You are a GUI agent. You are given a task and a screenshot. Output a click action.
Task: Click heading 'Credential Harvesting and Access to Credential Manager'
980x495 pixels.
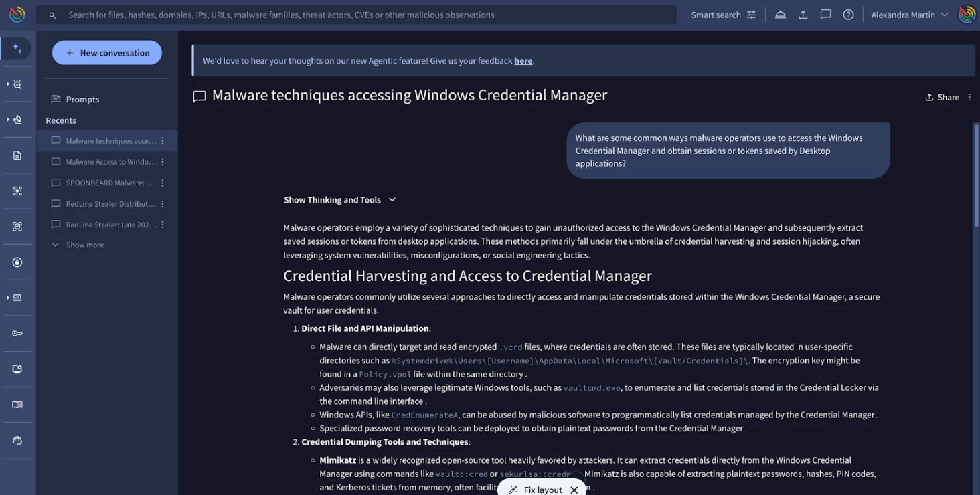click(467, 276)
